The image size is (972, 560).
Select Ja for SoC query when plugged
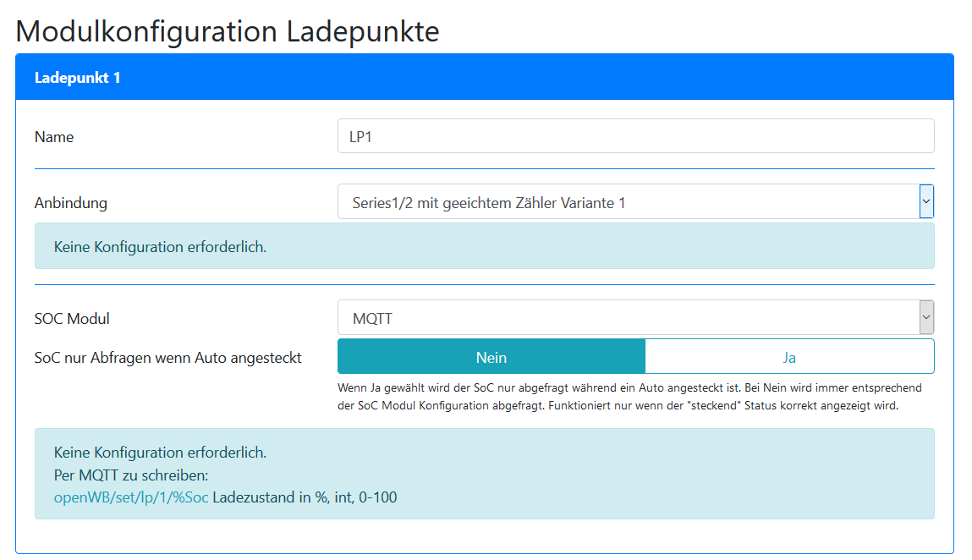point(789,357)
